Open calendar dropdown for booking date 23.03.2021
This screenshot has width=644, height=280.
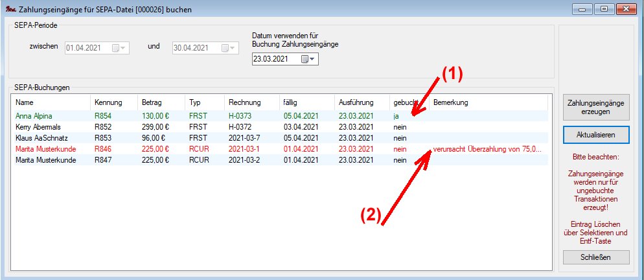[307, 59]
